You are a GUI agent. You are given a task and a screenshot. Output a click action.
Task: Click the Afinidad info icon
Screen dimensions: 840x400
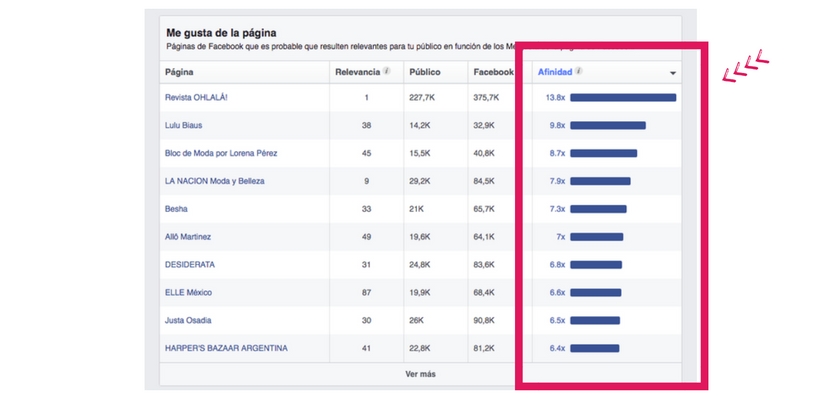[579, 71]
